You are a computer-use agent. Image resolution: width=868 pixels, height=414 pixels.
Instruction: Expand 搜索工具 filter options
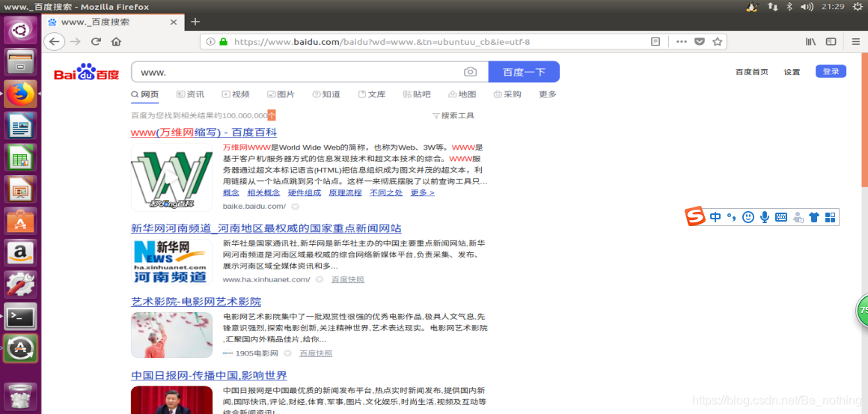coord(453,116)
